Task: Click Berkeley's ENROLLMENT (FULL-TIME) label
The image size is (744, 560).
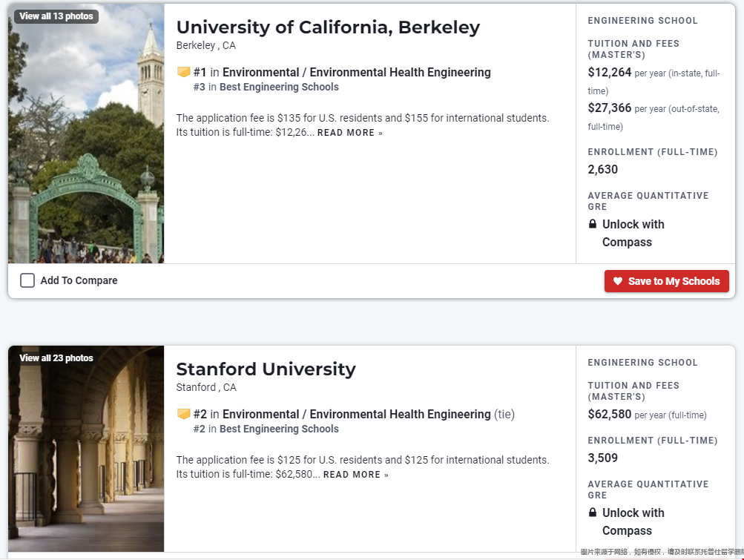Action: tap(653, 152)
